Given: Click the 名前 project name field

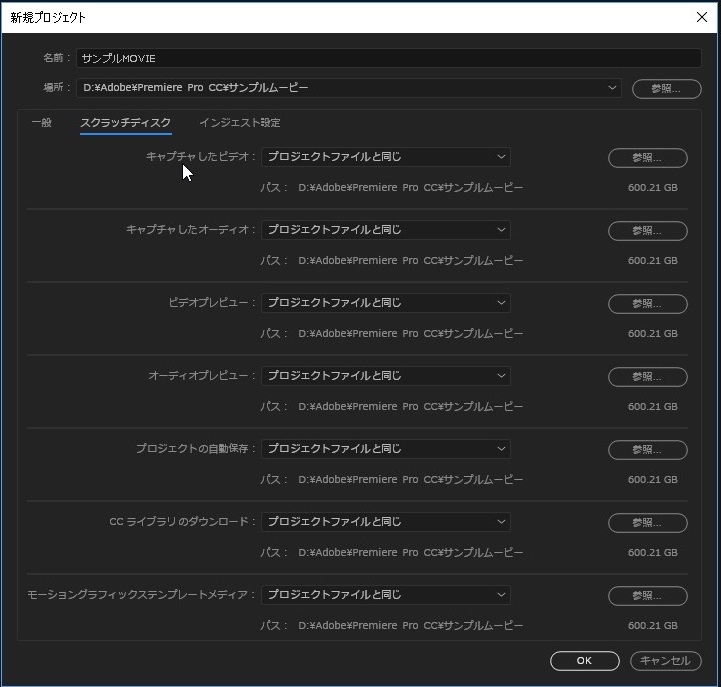Looking at the screenshot, I should point(388,59).
